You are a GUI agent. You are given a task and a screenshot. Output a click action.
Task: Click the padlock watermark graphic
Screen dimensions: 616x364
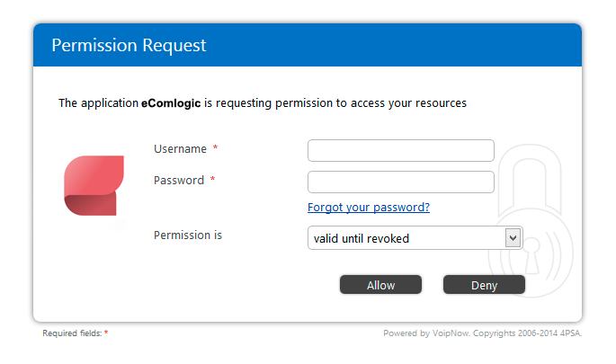click(x=531, y=221)
